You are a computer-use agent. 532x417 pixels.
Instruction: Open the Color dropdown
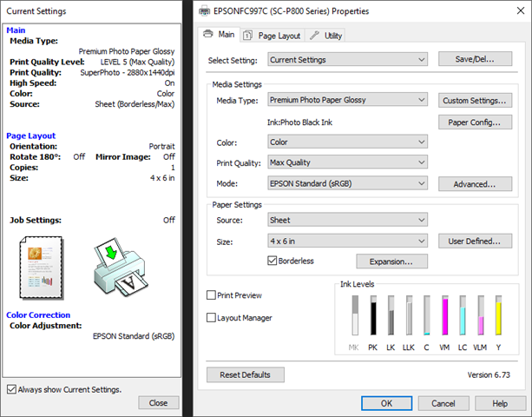347,142
